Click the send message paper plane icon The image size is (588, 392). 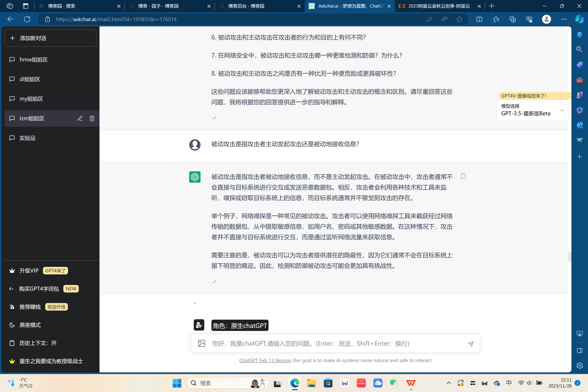(471, 344)
